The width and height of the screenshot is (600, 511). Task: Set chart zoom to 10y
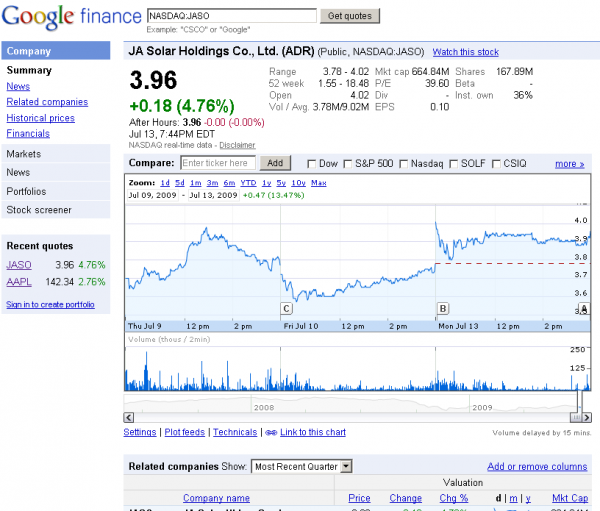298,183
